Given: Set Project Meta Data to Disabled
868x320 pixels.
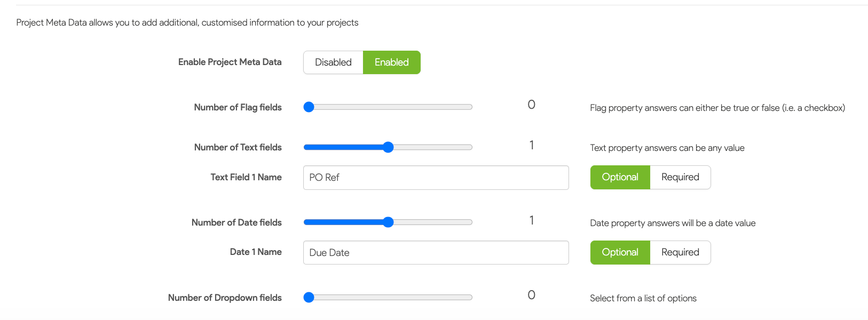Looking at the screenshot, I should click(333, 62).
